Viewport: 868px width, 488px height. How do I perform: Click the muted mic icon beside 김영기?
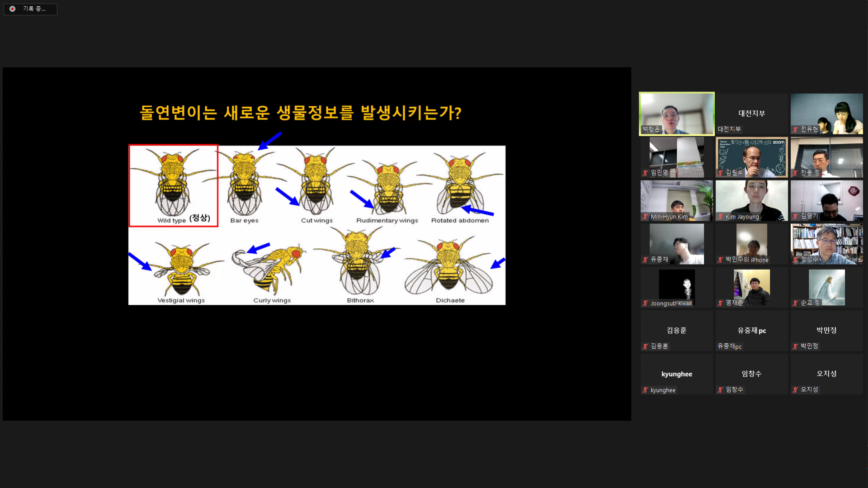point(796,216)
